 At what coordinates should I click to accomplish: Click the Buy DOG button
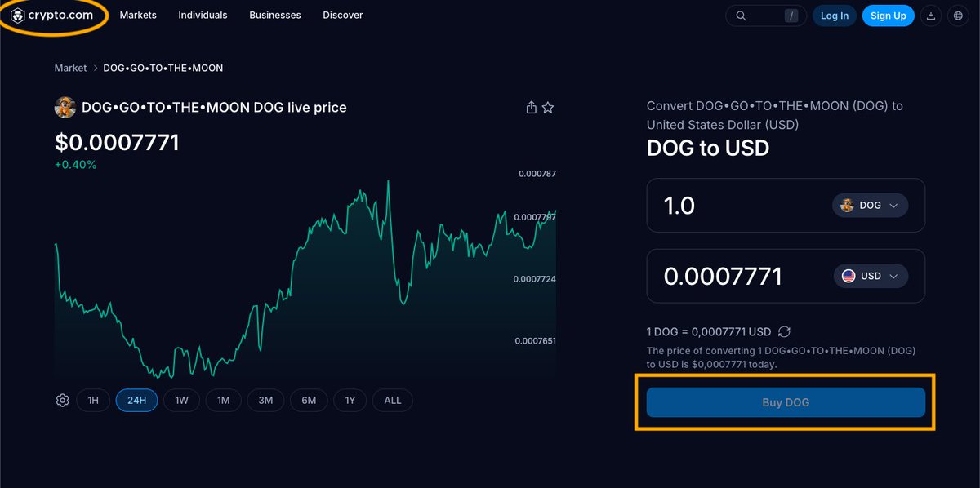[786, 402]
